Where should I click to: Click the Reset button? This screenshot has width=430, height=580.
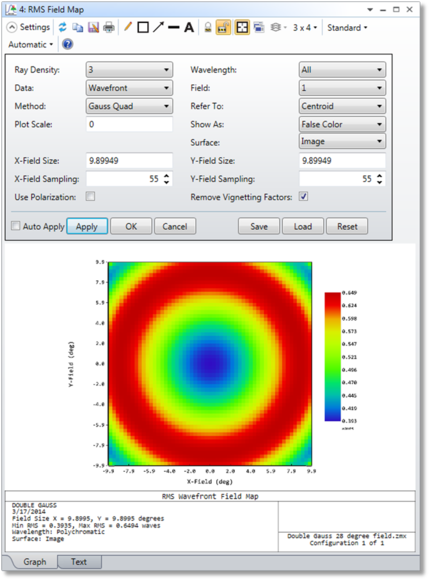click(347, 226)
